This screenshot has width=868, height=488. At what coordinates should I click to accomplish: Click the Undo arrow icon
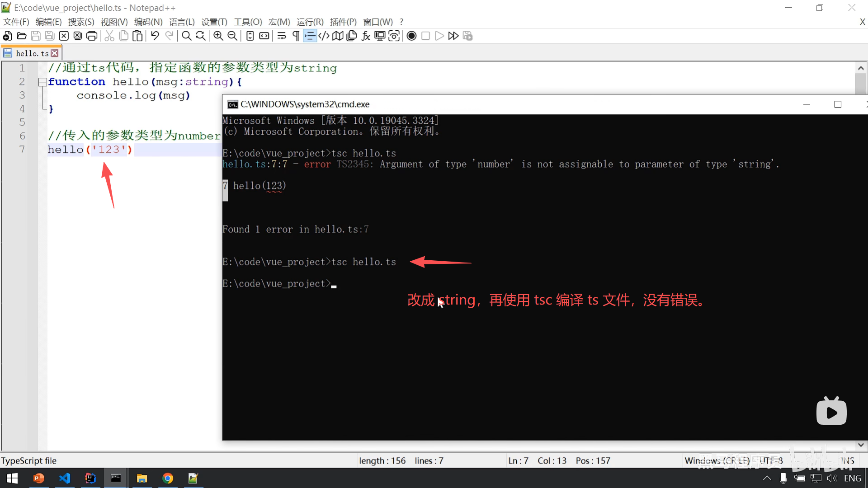(x=155, y=36)
